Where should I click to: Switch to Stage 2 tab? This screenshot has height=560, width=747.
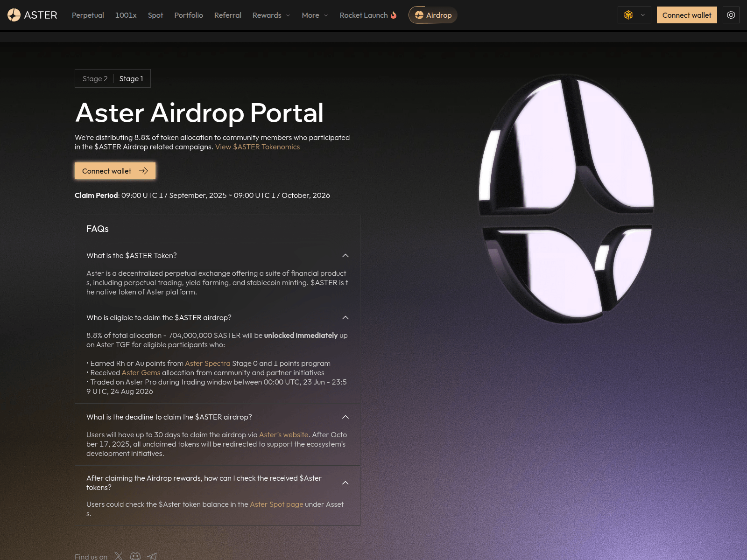coord(95,78)
